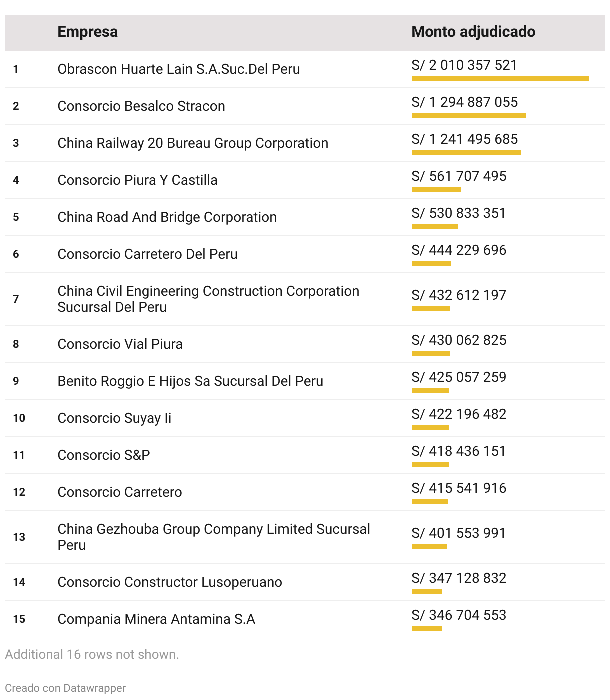Open the Creado con Datawrapper link
Viewport: 610px width, 700px height.
65,688
